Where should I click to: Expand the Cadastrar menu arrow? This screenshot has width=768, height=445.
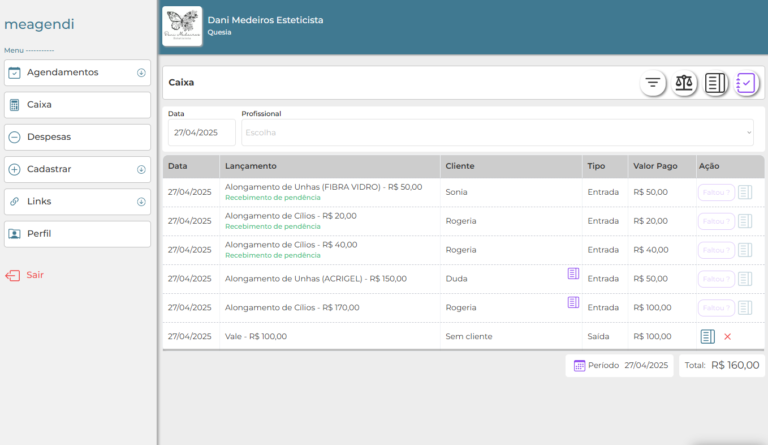(x=141, y=170)
